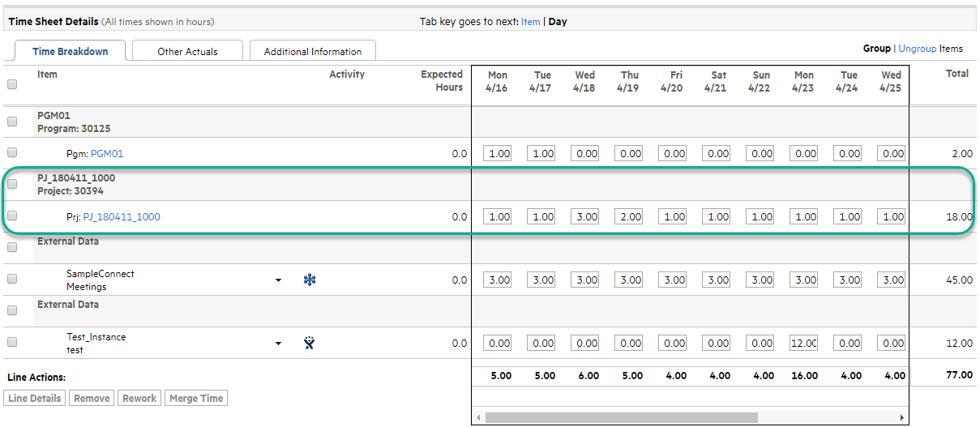Click the Test_Instance agile icon
980x427 pixels.
309,343
